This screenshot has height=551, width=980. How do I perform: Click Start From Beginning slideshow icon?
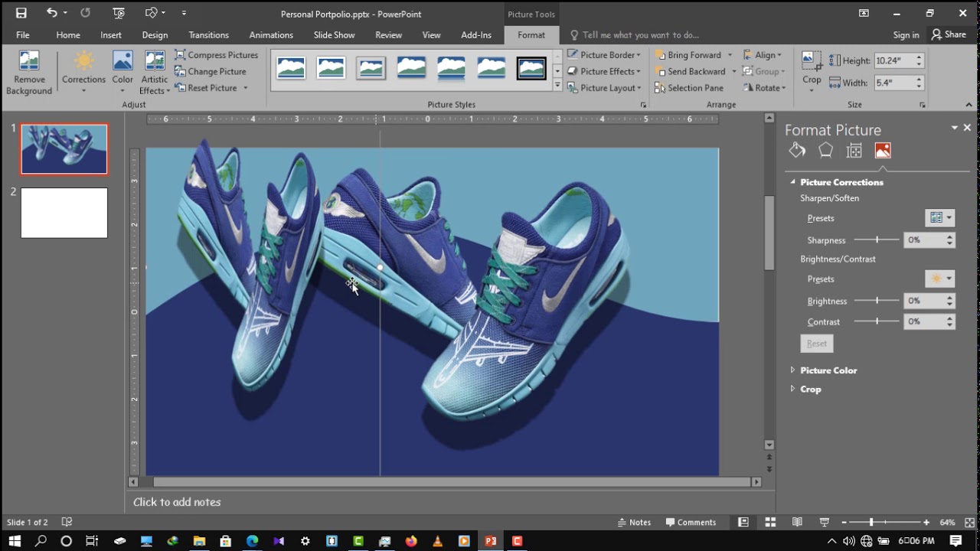[119, 13]
